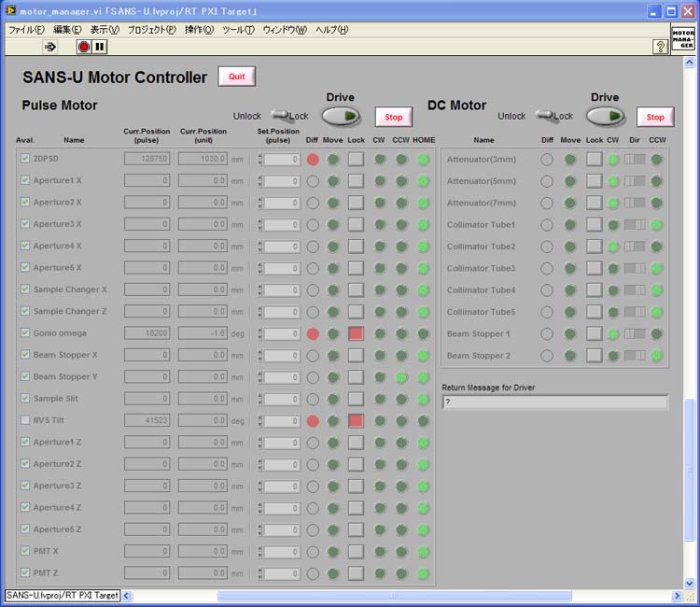This screenshot has width=700, height=607.
Task: Click the Aperture1 X Set Position stepper
Action: [259, 181]
